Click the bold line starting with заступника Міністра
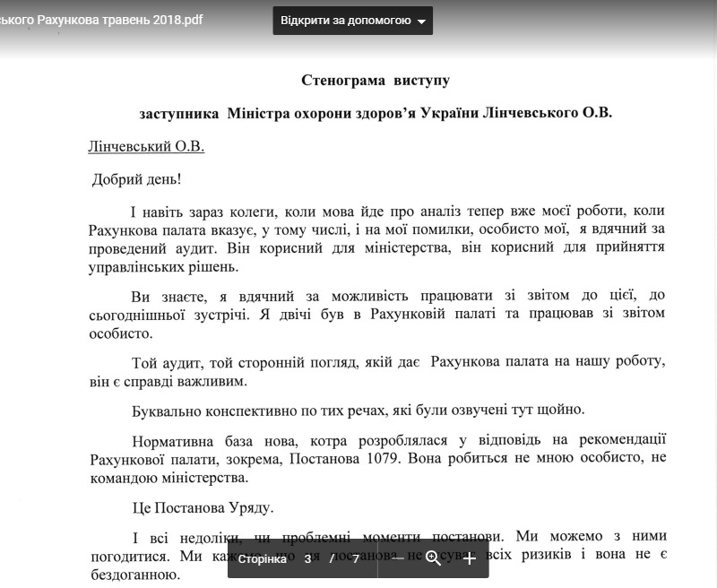This screenshot has width=717, height=588. [376, 113]
